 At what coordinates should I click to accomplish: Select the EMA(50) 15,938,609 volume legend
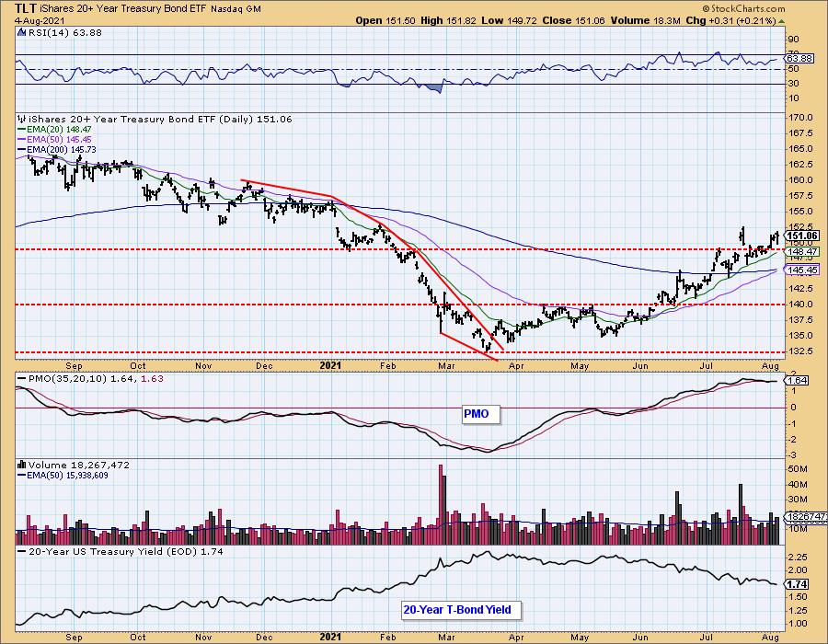click(x=63, y=475)
